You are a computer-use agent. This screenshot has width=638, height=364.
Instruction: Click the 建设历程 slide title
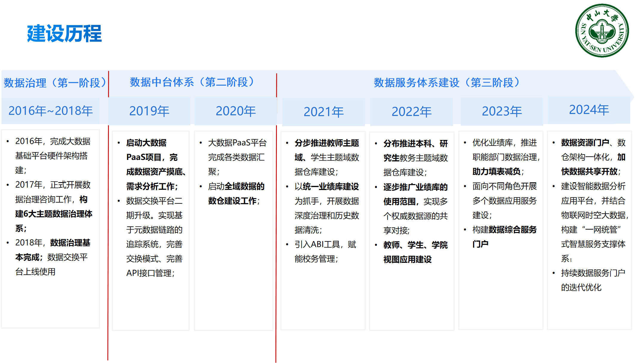coord(64,33)
